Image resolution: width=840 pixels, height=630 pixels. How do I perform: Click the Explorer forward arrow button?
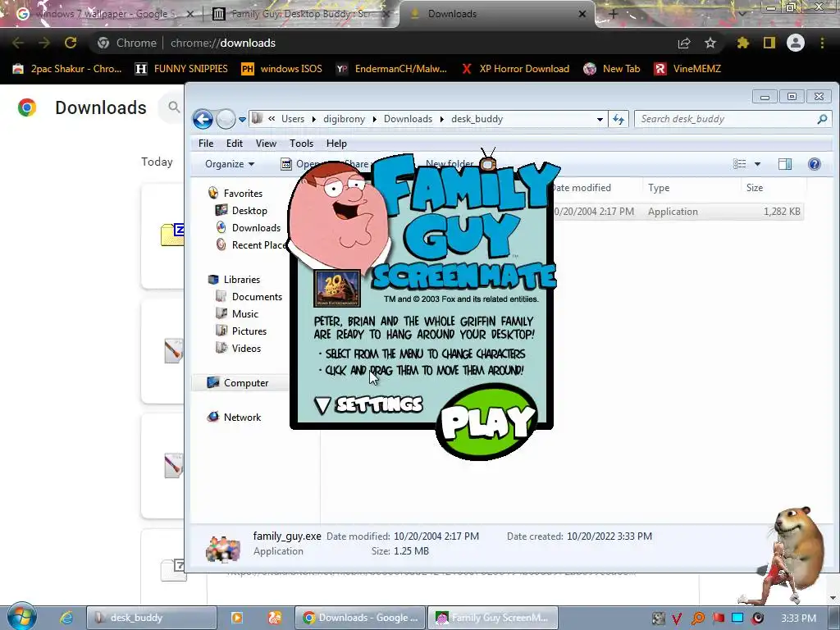pos(226,119)
